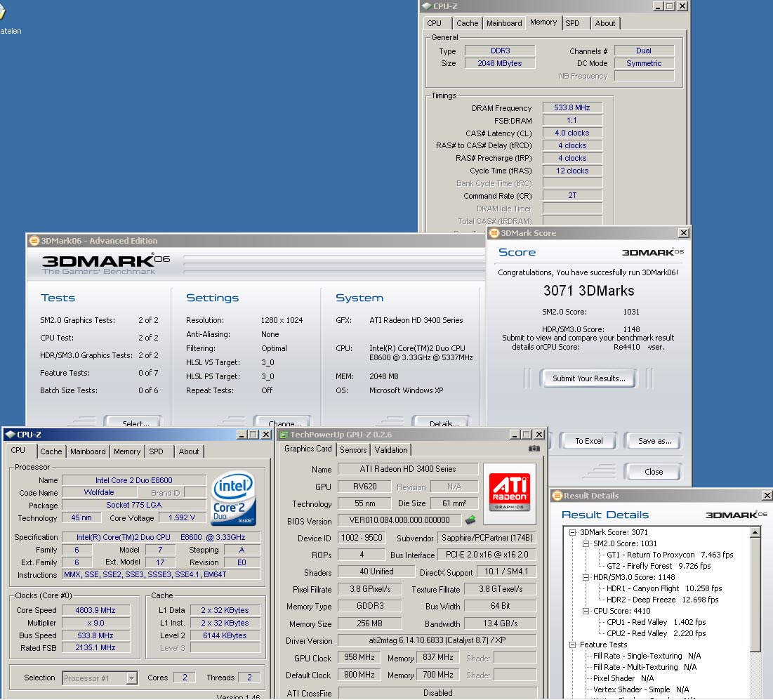Click the Subvendor Sapphire/PCPartner field
Screen dimensions: 773x700
click(x=487, y=538)
